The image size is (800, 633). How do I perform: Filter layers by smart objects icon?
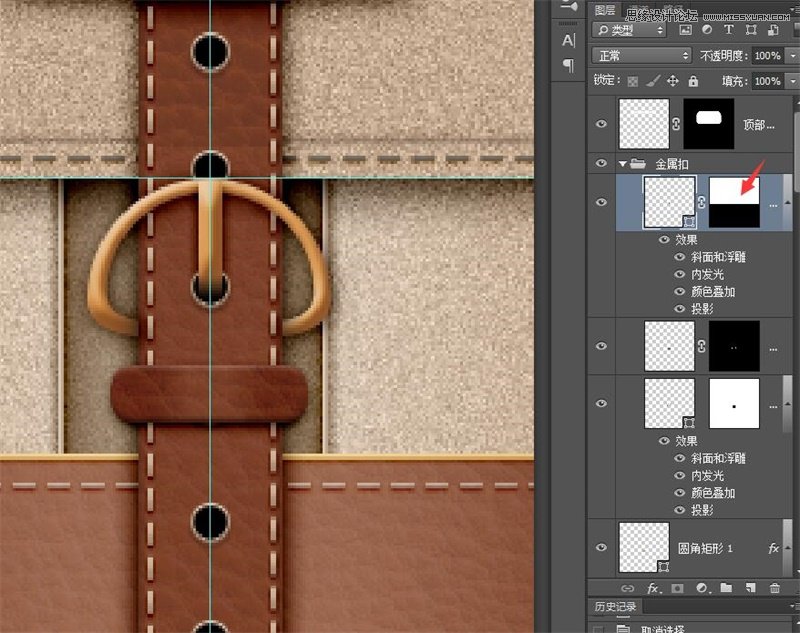pos(773,30)
